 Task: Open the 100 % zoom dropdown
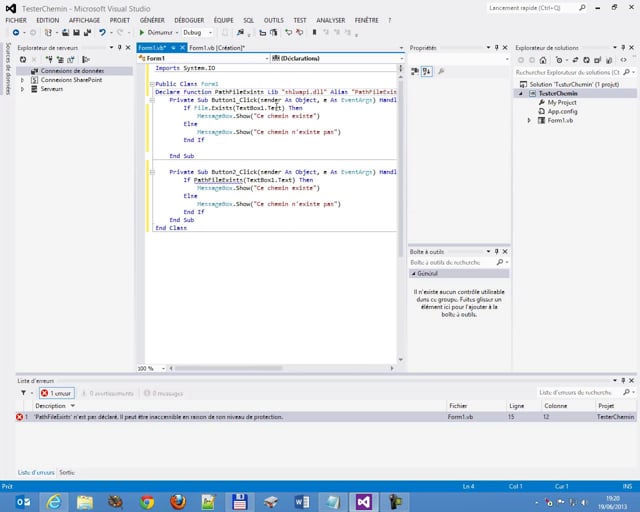coord(163,368)
